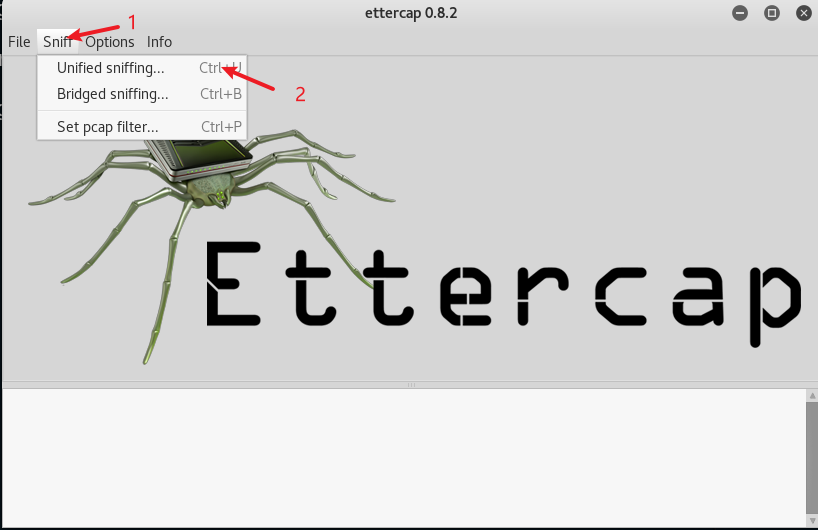Close the open Sniff menu
Screen dimensions: 818x530
(57, 42)
